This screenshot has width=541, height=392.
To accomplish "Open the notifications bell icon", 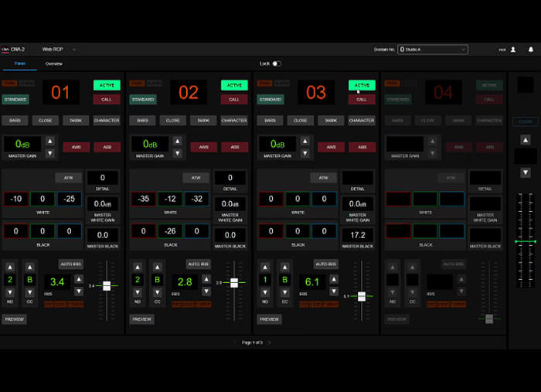I will tap(531, 49).
